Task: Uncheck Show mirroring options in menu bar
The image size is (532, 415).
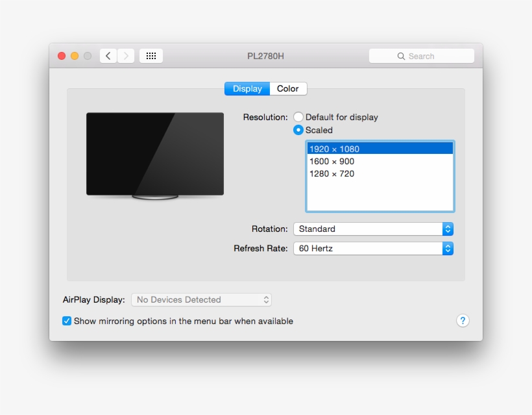Action: click(66, 321)
